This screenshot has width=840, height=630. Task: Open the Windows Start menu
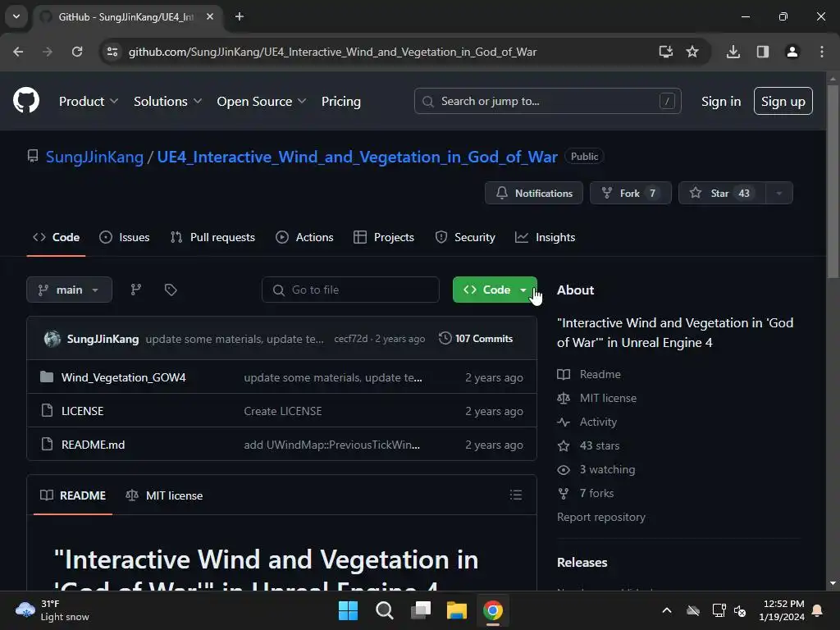[x=348, y=610]
